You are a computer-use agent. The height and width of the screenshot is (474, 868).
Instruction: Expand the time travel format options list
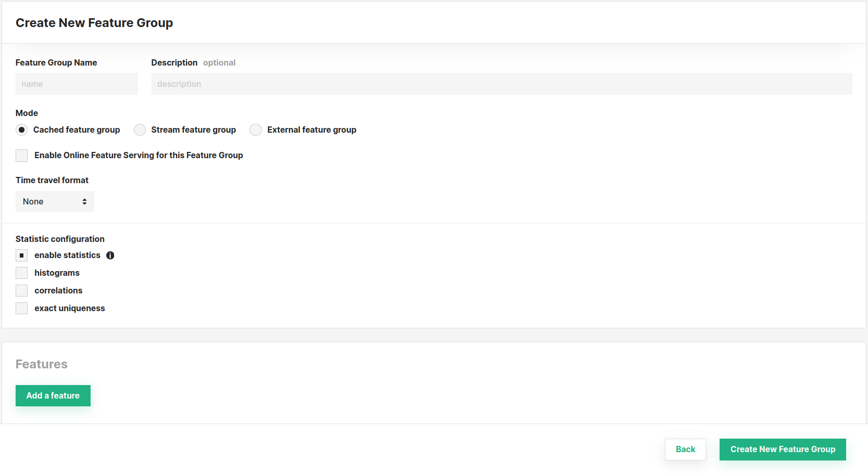54,201
